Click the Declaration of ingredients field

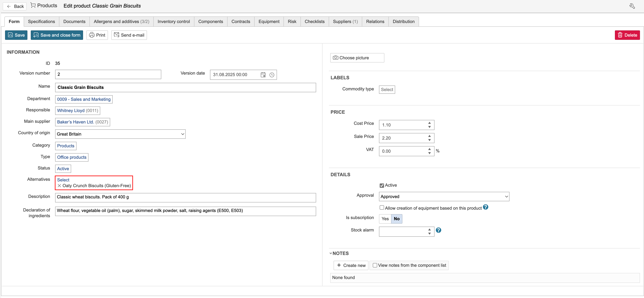coord(185,211)
